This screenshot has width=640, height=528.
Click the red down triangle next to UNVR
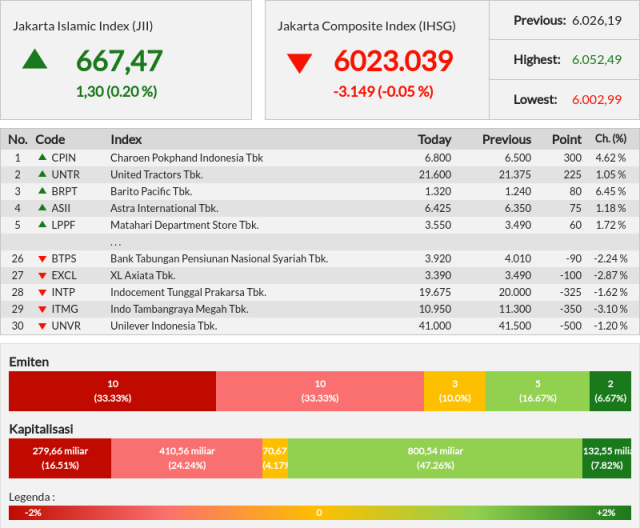coord(42,326)
